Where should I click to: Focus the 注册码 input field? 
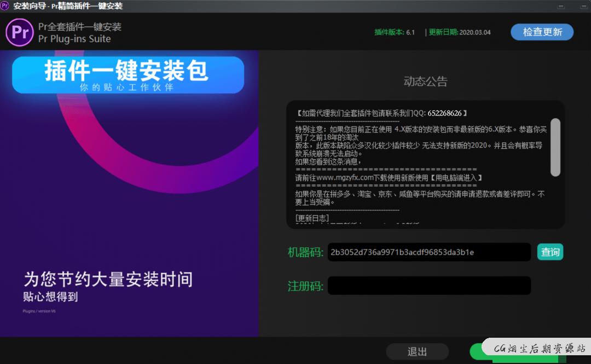click(430, 286)
